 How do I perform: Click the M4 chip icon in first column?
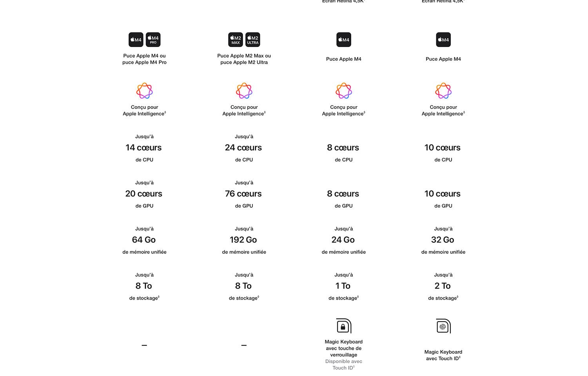[x=136, y=40]
